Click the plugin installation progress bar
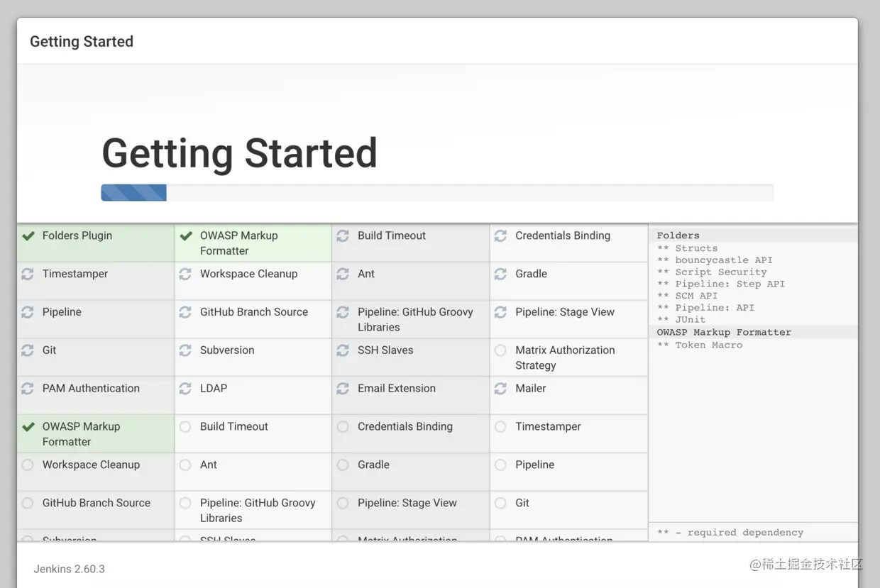Image resolution: width=880 pixels, height=588 pixels. [x=436, y=193]
